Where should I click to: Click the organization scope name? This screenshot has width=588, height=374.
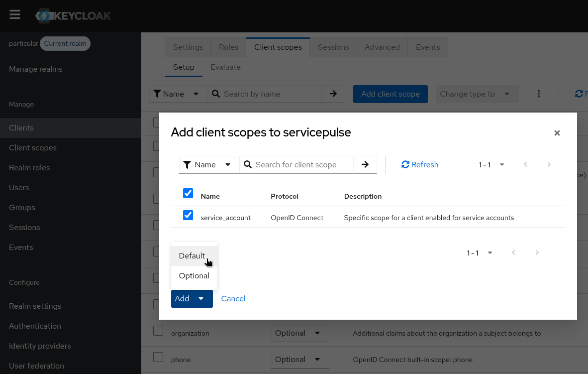[x=190, y=334]
